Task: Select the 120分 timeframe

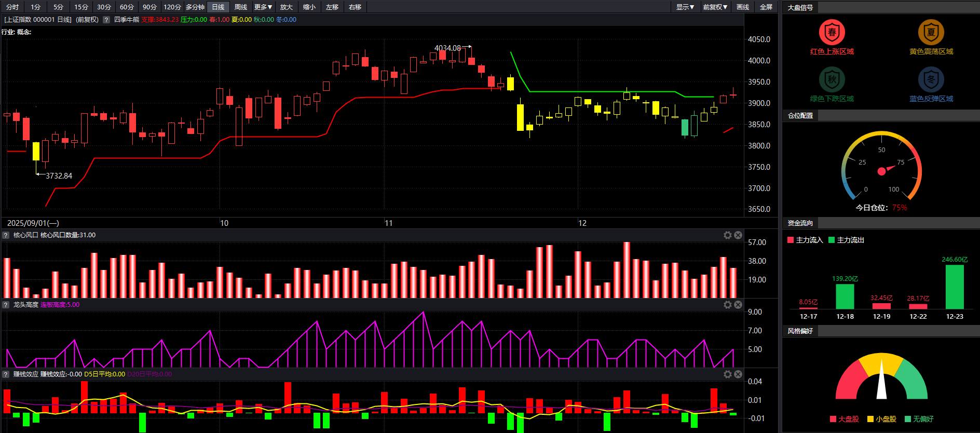Action: pos(172,7)
